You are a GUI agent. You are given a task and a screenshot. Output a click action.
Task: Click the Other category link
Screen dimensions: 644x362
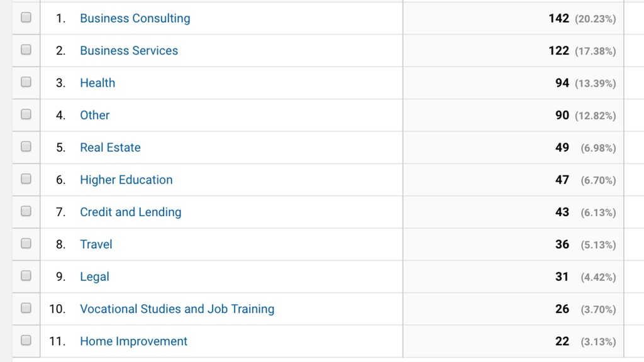[x=95, y=116]
